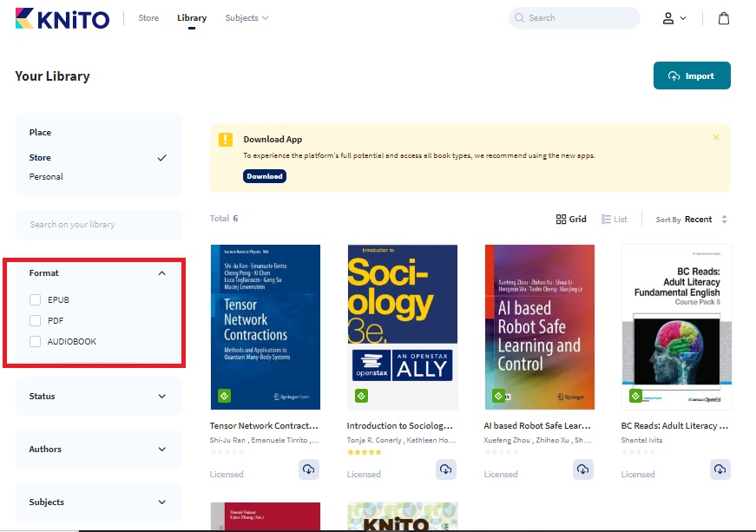Open the Subjects navigation menu

(x=247, y=18)
